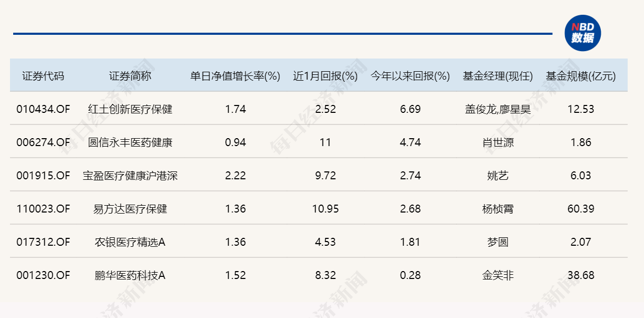Click fund name 鹏华医药科技A

[130, 275]
